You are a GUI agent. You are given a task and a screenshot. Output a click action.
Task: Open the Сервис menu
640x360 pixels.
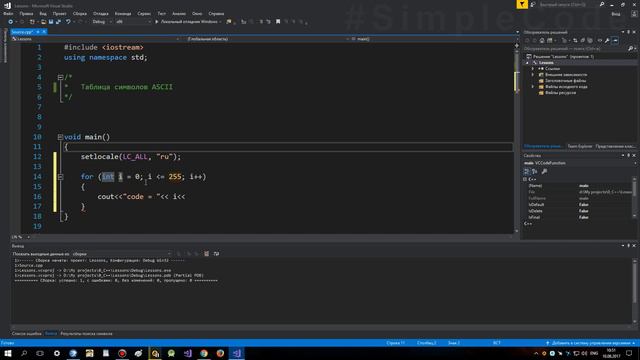144,13
